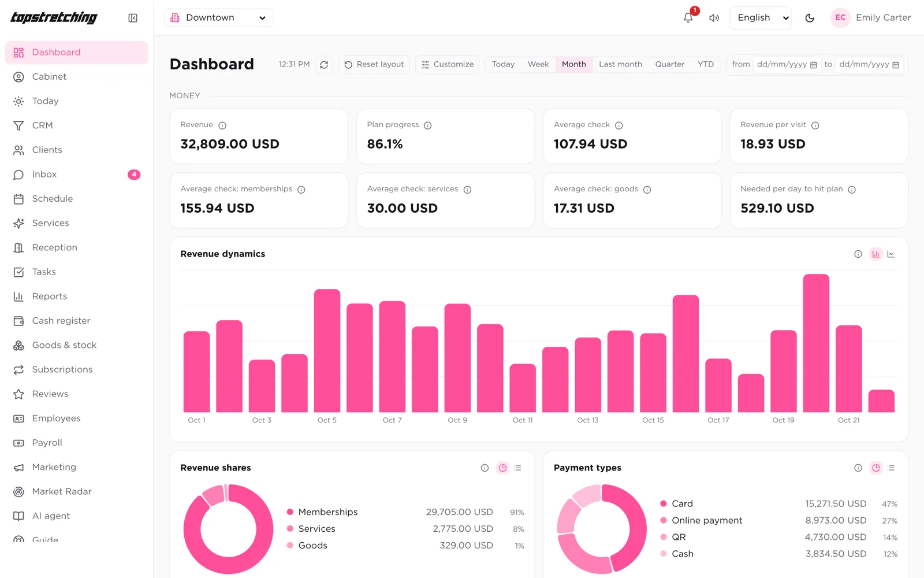Screen dimensions: 924x578
Task: Select the Last month period tab
Action: [x=620, y=64]
